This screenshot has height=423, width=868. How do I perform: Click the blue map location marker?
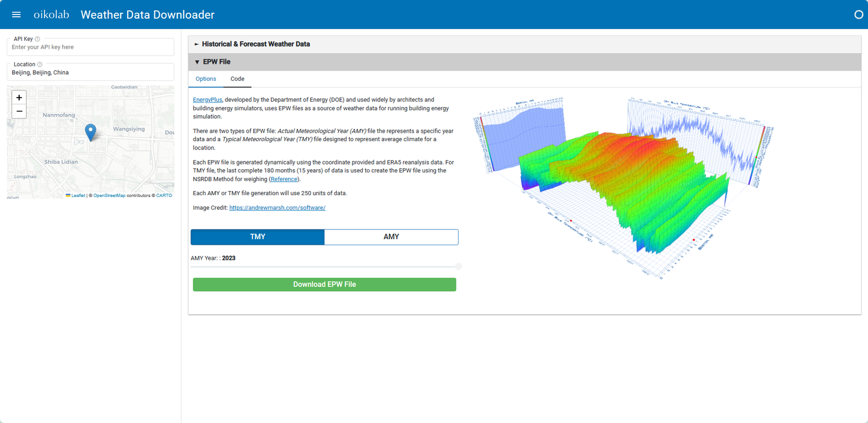coord(90,132)
